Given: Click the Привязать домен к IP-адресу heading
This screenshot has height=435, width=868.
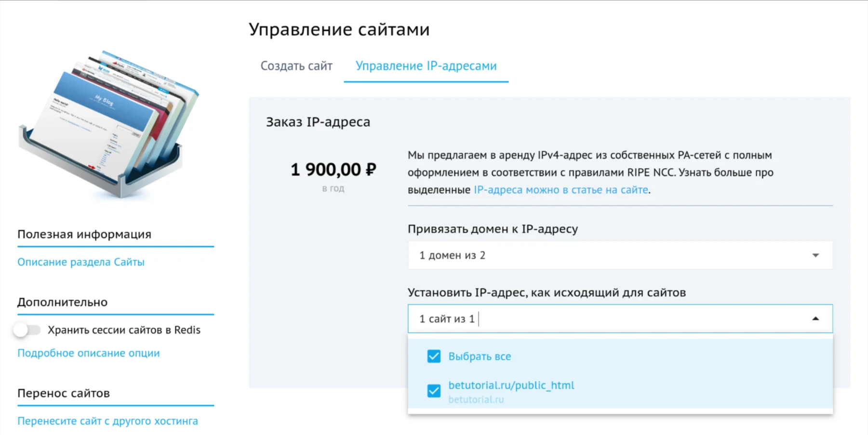Looking at the screenshot, I should point(493,229).
